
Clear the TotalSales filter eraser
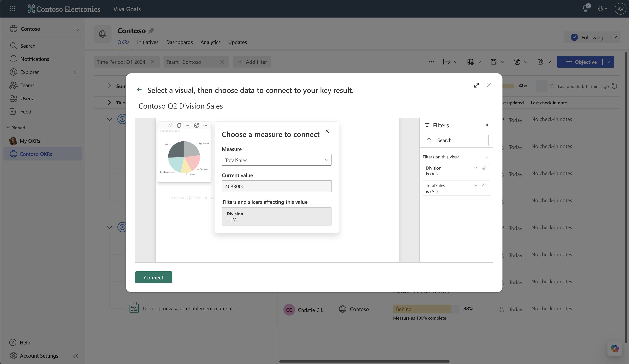tap(484, 185)
